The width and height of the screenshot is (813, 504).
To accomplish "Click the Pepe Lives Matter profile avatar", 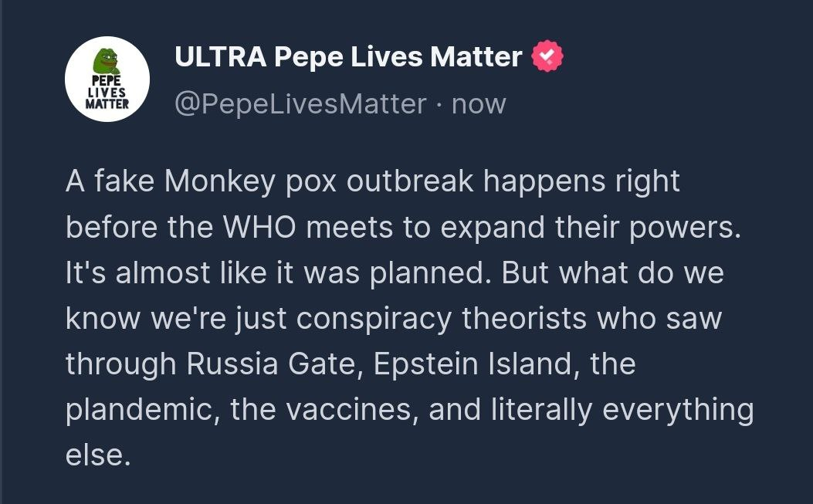I will pyautogui.click(x=107, y=79).
